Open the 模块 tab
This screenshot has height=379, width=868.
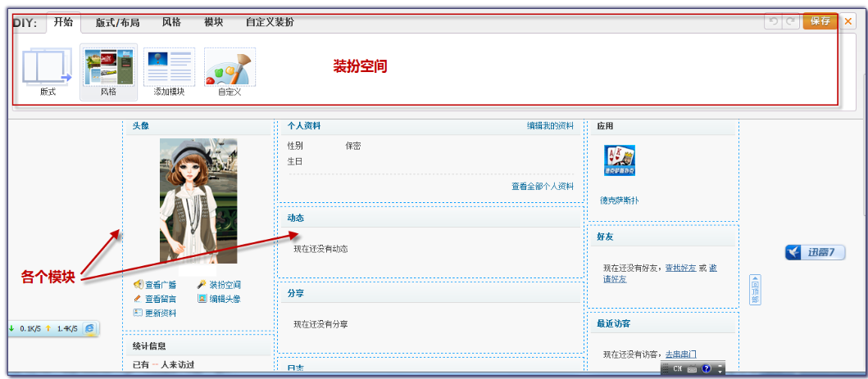tap(213, 23)
